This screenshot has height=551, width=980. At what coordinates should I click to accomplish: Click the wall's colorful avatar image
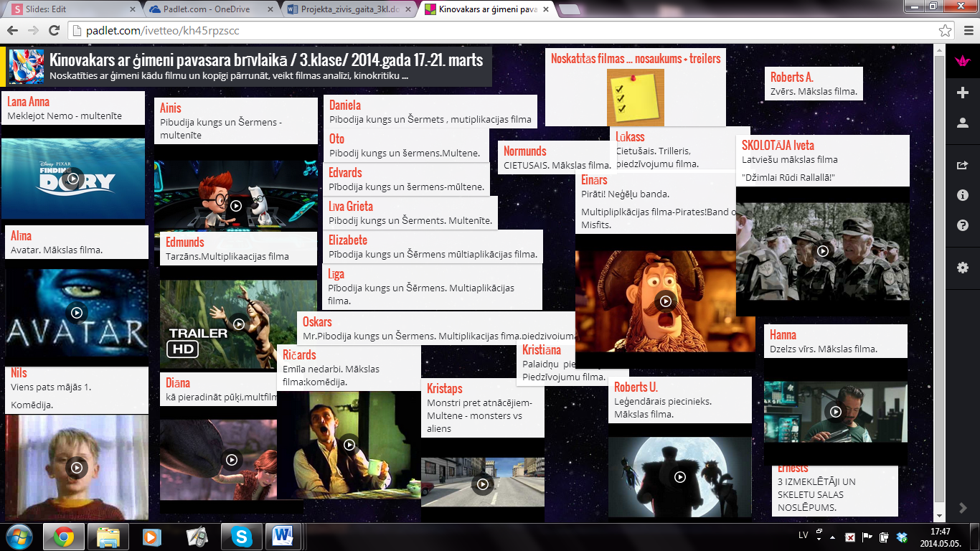25,67
